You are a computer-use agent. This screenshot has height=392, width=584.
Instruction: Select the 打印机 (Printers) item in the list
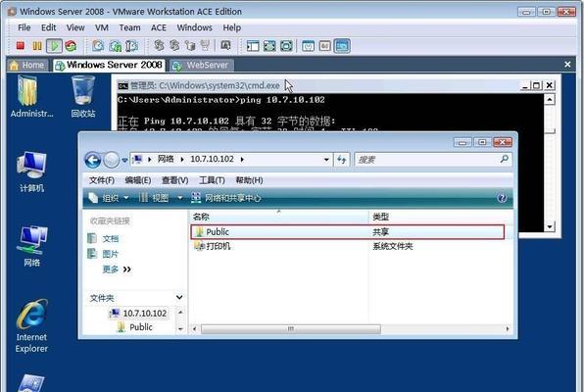point(213,246)
